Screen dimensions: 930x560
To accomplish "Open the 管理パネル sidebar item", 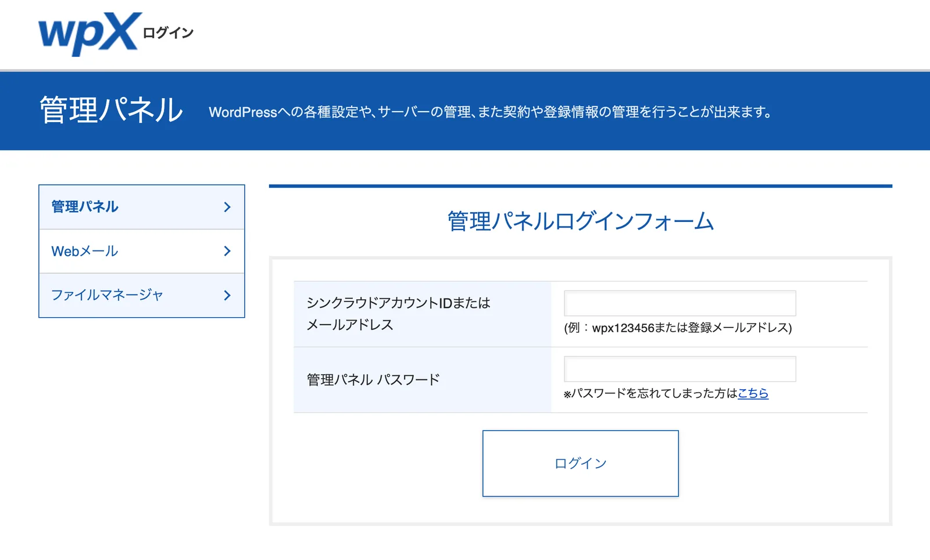I will click(x=142, y=207).
